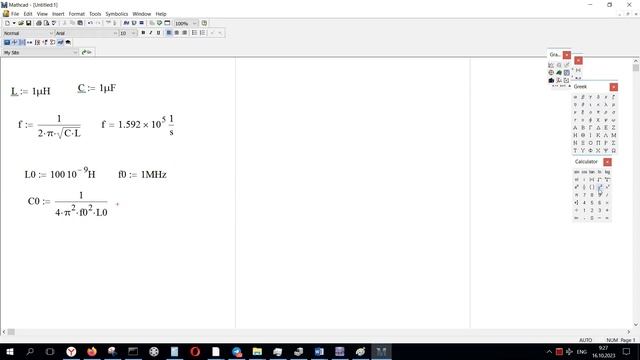Open the arrow beside the New icon
This screenshot has height=360, width=640.
tap(14, 23)
